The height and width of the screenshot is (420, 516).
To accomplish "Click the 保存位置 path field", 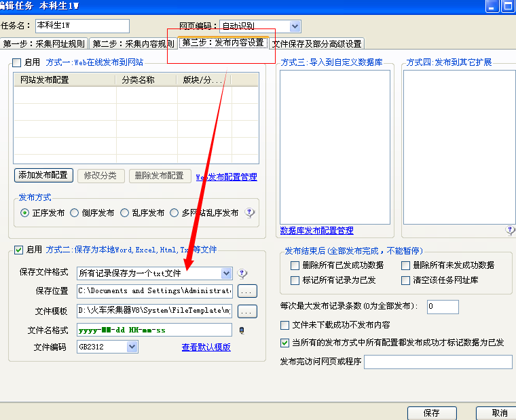I will [x=154, y=291].
